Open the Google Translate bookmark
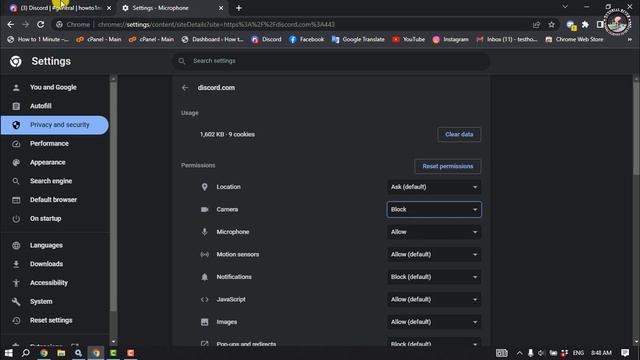This screenshot has height=360, width=640. [358, 40]
